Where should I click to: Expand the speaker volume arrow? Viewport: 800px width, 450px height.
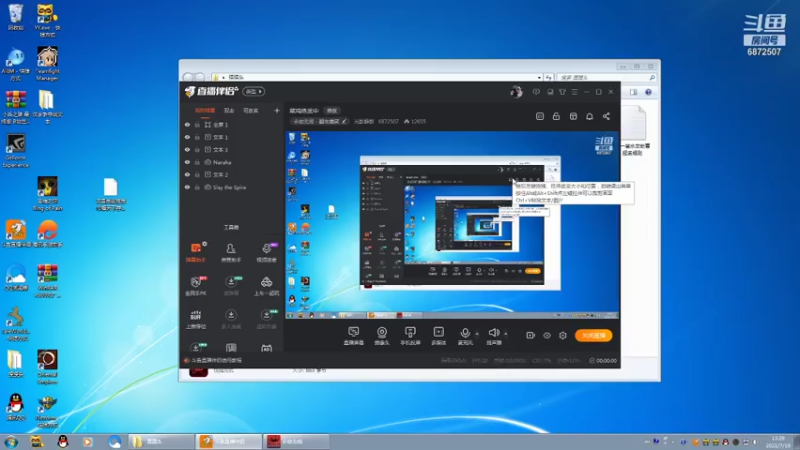(506, 334)
